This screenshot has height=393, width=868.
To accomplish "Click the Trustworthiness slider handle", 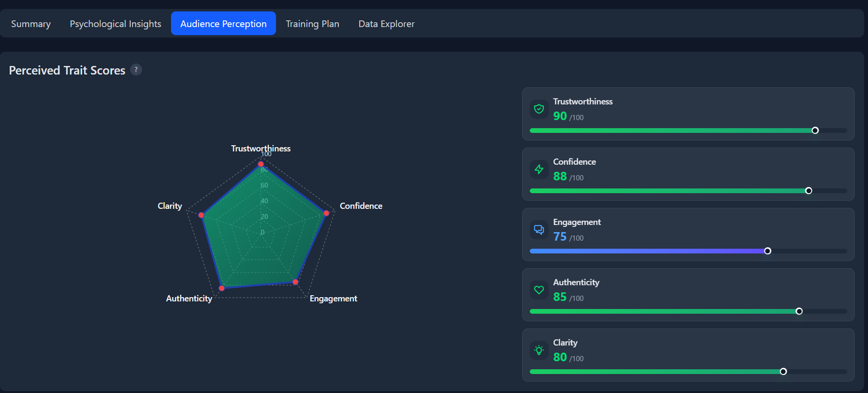I will [815, 131].
